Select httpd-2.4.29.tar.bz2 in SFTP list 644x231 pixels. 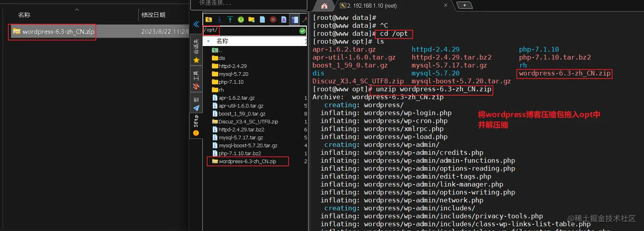tap(238, 129)
